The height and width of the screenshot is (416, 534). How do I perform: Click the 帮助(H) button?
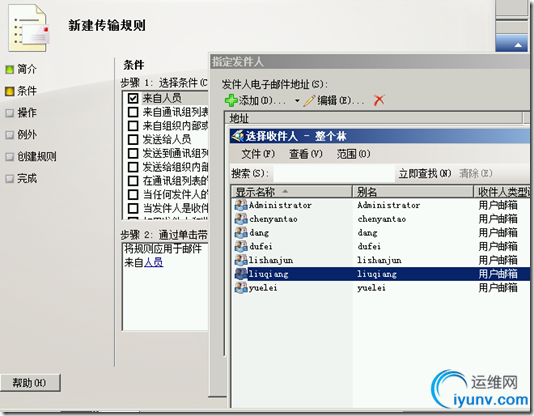pyautogui.click(x=30, y=383)
